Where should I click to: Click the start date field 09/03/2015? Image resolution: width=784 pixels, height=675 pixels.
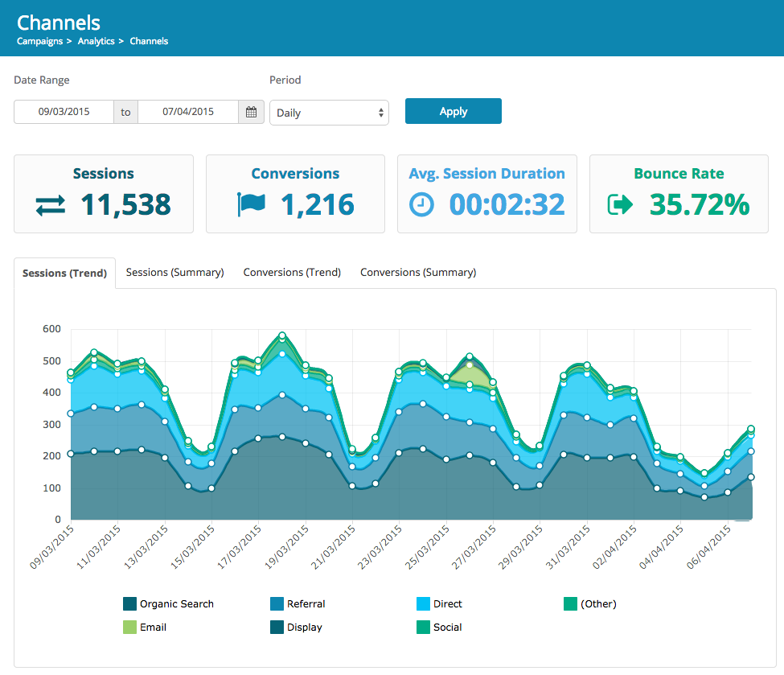64,112
